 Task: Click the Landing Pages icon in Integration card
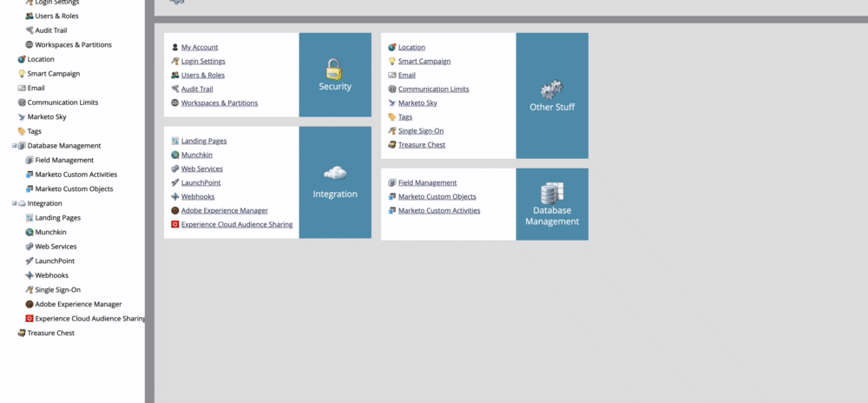[175, 141]
